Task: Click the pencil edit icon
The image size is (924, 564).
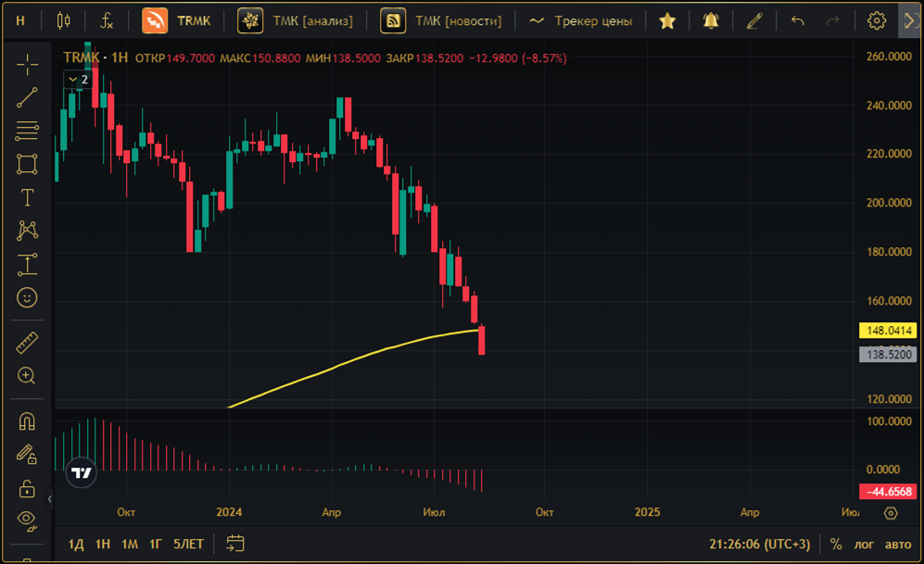Action: 754,21
